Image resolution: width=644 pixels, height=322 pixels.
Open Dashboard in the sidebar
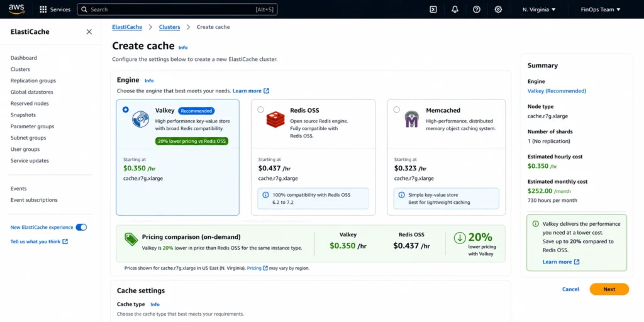[24, 58]
